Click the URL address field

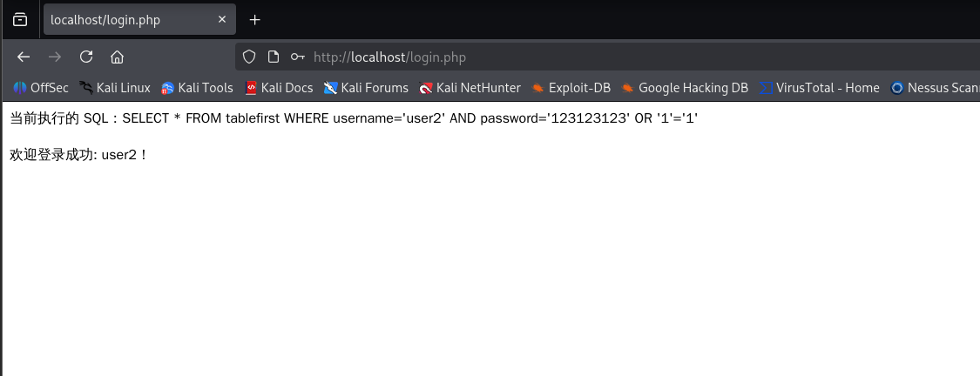click(610, 57)
